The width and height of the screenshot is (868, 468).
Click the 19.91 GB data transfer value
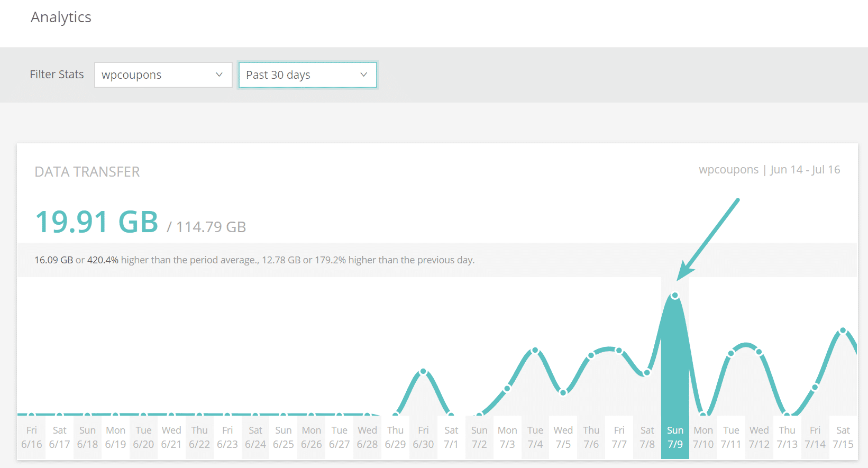pyautogui.click(x=97, y=222)
